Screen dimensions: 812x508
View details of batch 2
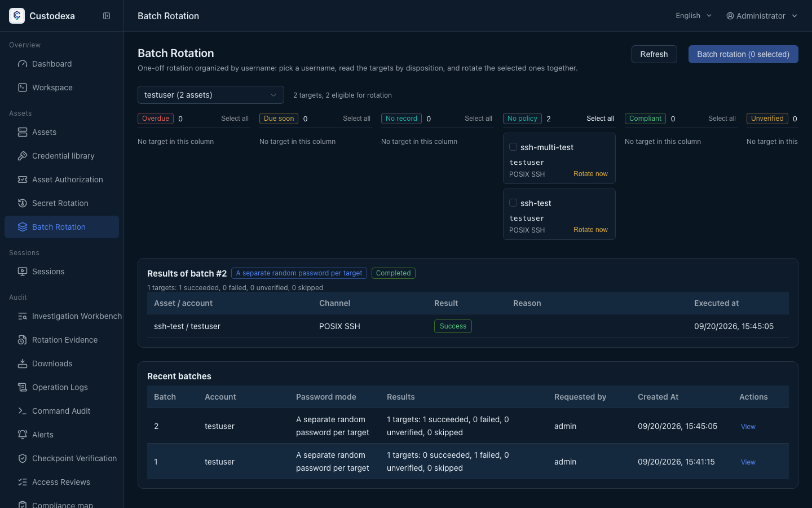(748, 427)
